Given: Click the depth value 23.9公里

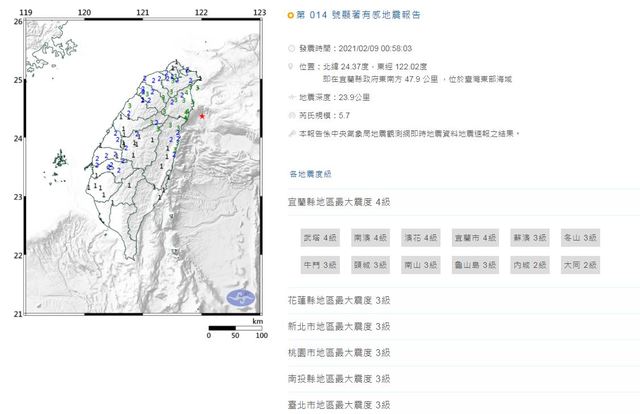Looking at the screenshot, I should pos(354,97).
